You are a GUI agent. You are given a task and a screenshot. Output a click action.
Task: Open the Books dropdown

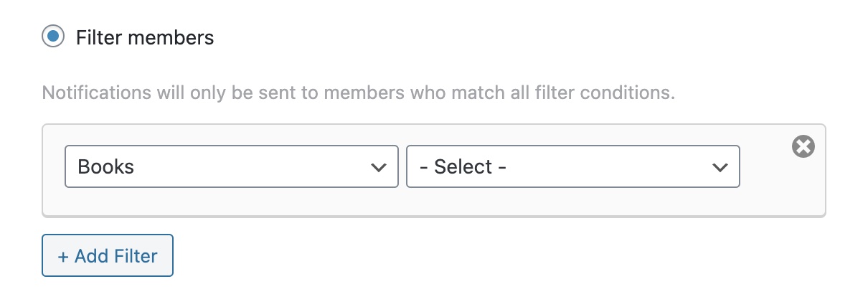coord(231,167)
